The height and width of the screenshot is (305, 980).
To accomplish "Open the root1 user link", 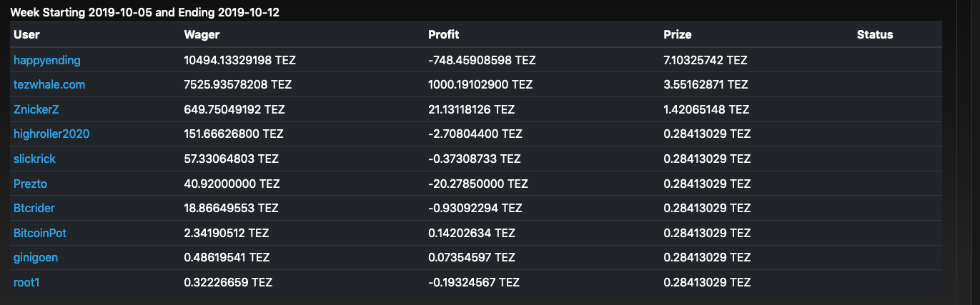I will pos(26,282).
